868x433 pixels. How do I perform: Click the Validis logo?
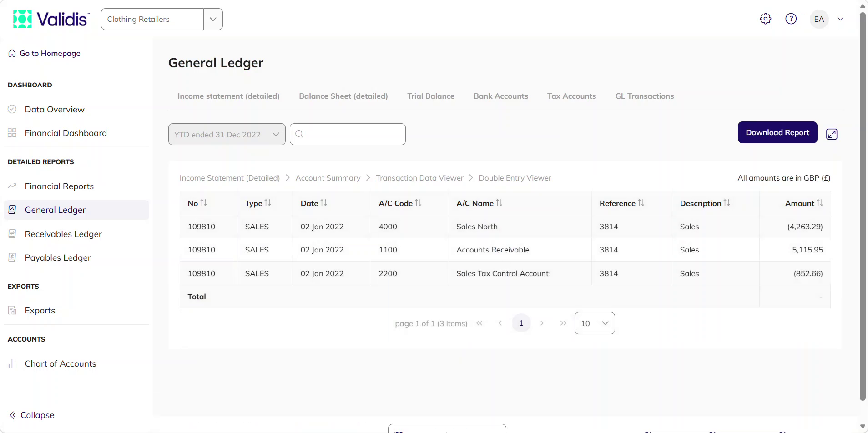(x=51, y=19)
